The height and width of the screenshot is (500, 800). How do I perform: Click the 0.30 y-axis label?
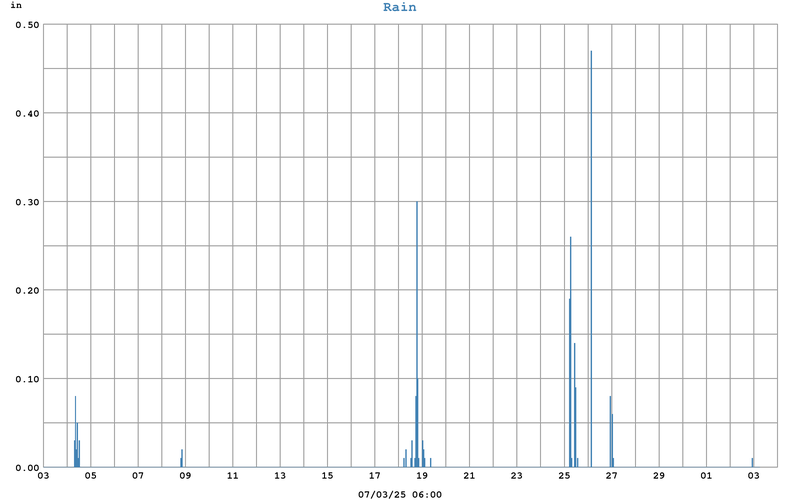coord(27,202)
